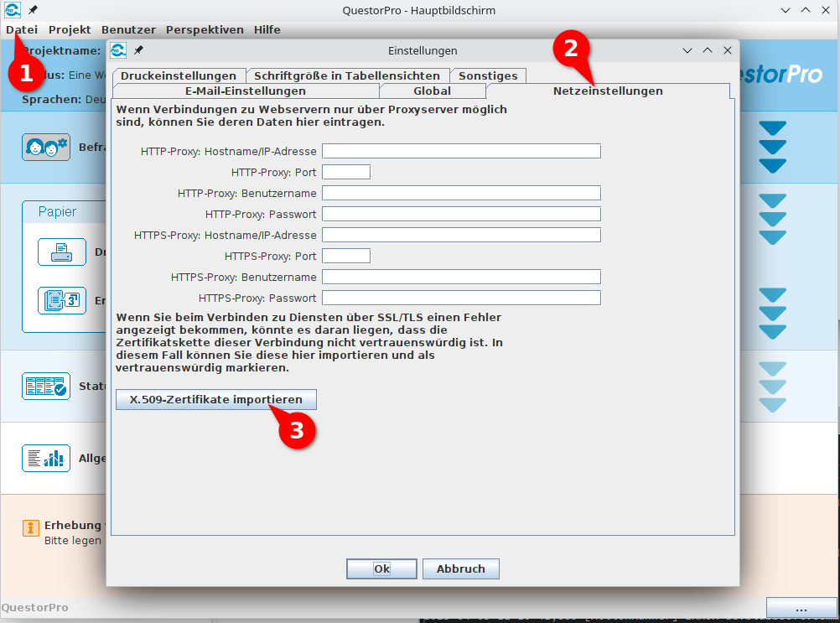Click the pin icon in the Einstellungen title bar
The width and height of the screenshot is (840, 623).
(138, 50)
